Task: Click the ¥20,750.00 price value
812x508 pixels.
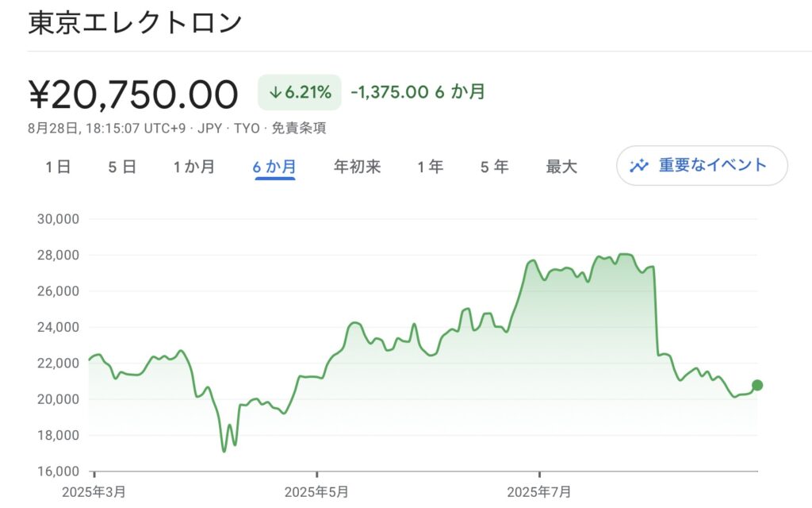Action: tap(133, 94)
